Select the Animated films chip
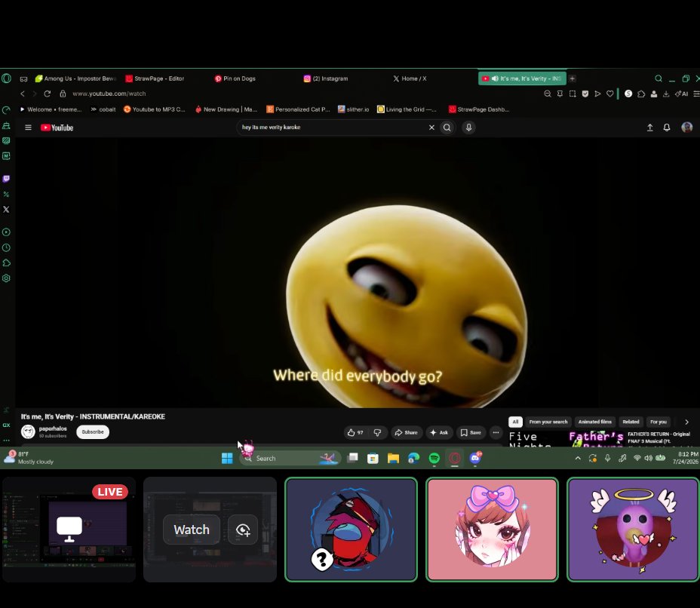 [594, 422]
